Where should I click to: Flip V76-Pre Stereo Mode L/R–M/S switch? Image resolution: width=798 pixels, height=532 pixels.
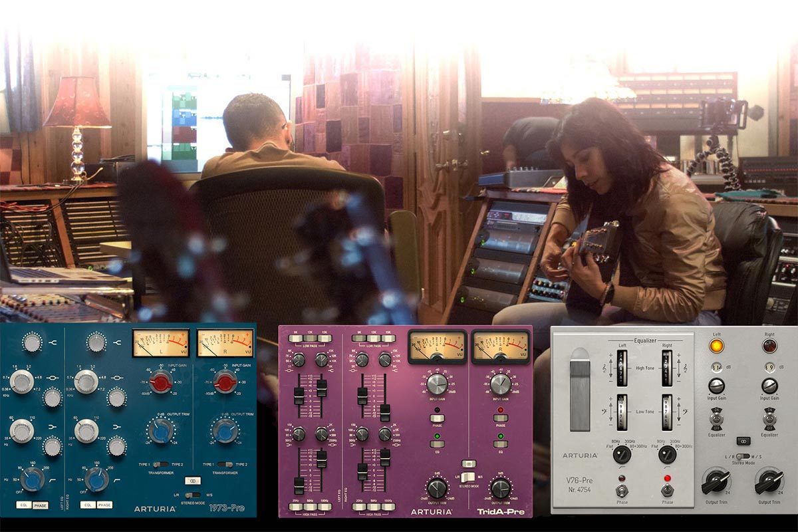743,456
